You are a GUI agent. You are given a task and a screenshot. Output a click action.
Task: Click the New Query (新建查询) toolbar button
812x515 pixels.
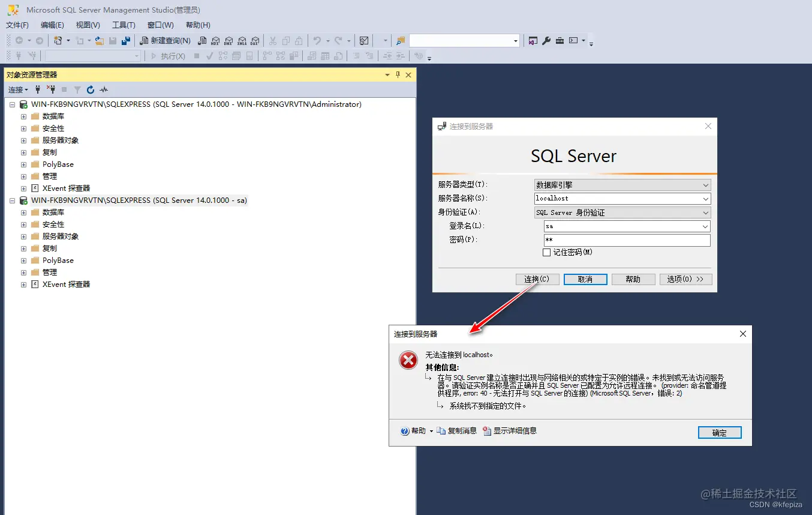pos(165,41)
